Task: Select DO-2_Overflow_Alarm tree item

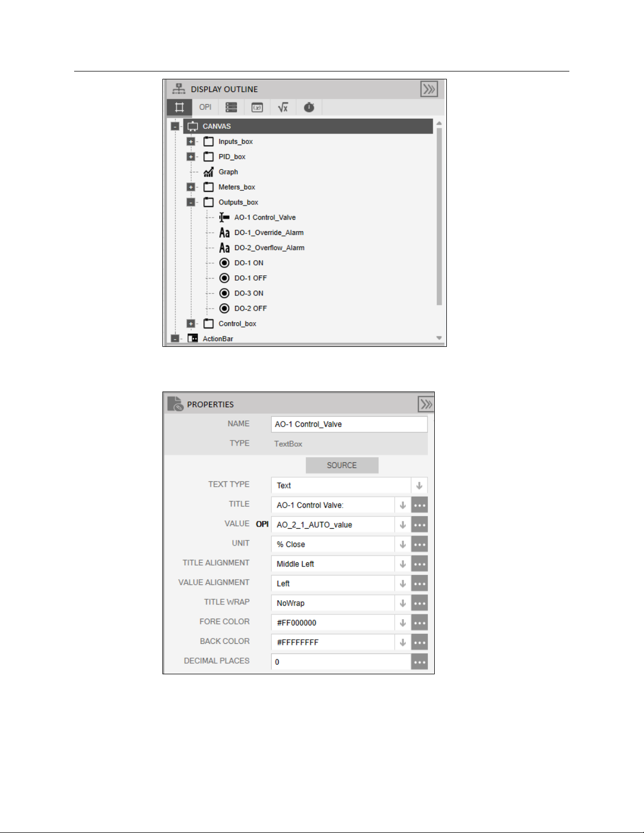Action: pos(269,248)
